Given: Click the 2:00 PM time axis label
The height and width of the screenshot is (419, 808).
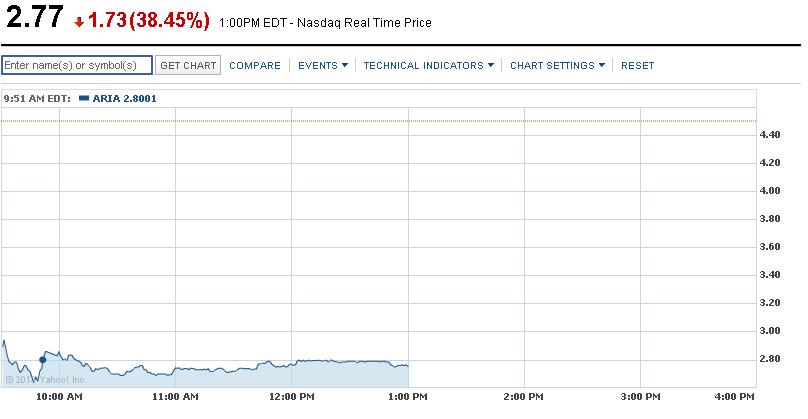Looking at the screenshot, I should tap(524, 397).
